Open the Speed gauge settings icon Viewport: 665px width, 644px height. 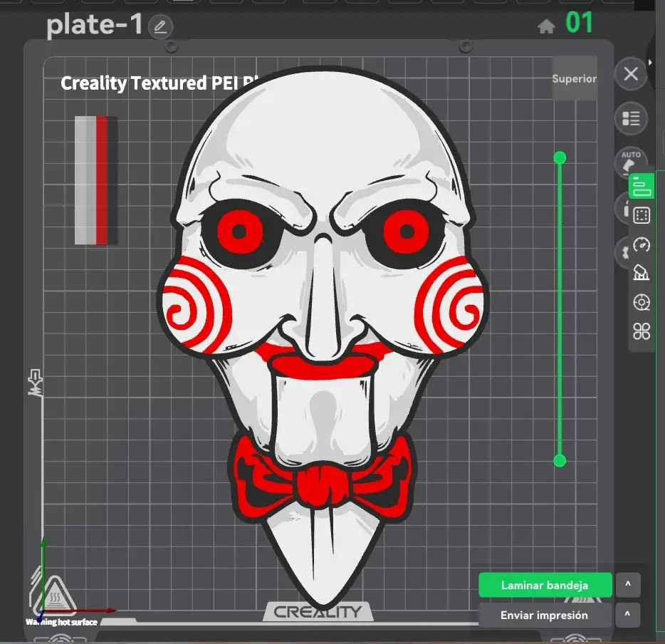pyautogui.click(x=642, y=244)
